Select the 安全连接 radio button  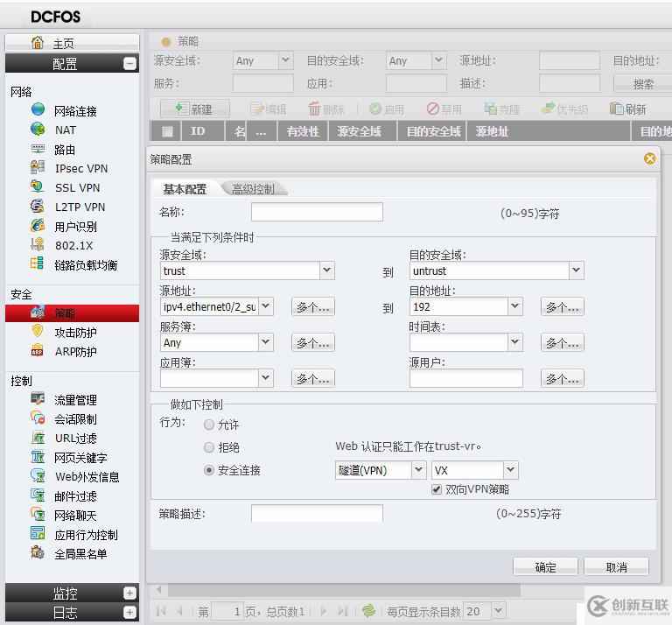click(x=209, y=470)
